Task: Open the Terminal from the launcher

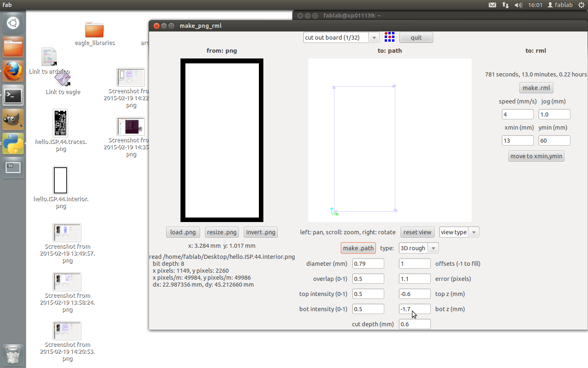Action: (13, 95)
